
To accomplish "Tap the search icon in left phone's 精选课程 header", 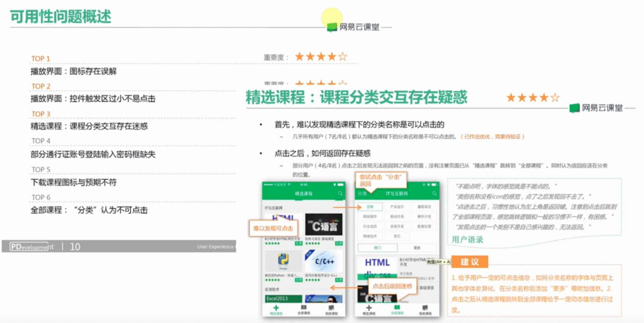I will click(x=340, y=193).
